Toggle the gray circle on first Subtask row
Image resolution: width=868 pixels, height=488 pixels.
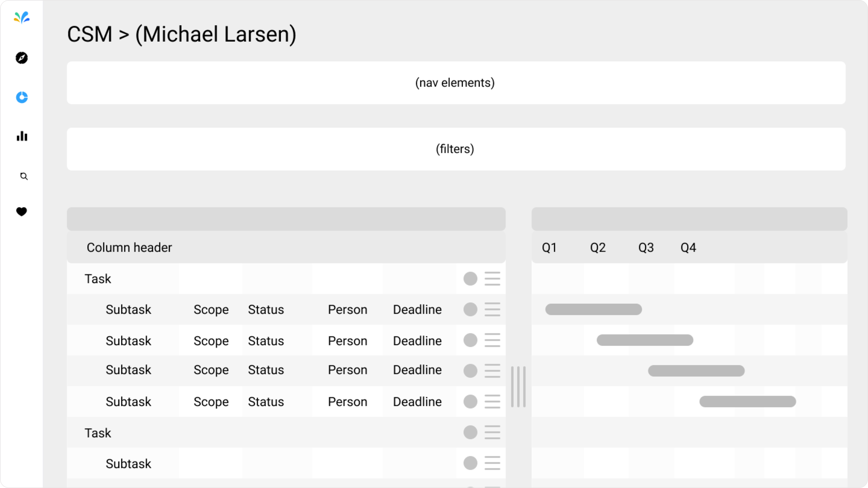click(x=470, y=309)
